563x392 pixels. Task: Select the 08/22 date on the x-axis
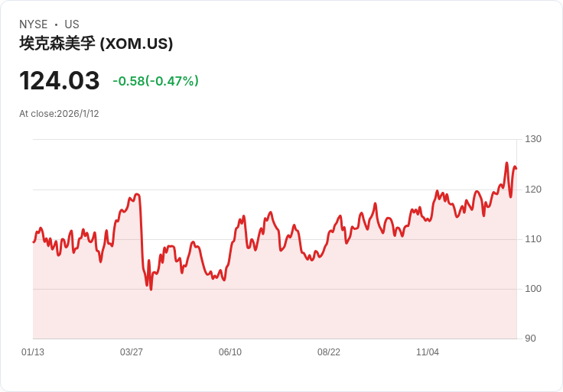pos(329,352)
